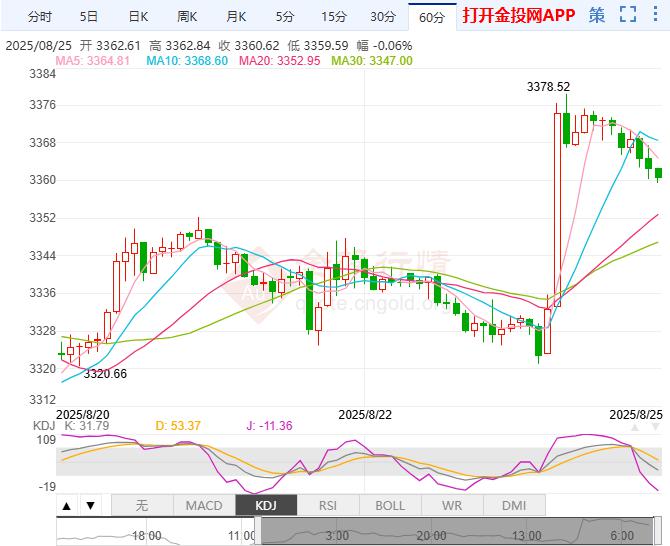Click the 3378.52 high candlestick
Screen dimensions: 670x546
pyautogui.click(x=567, y=120)
